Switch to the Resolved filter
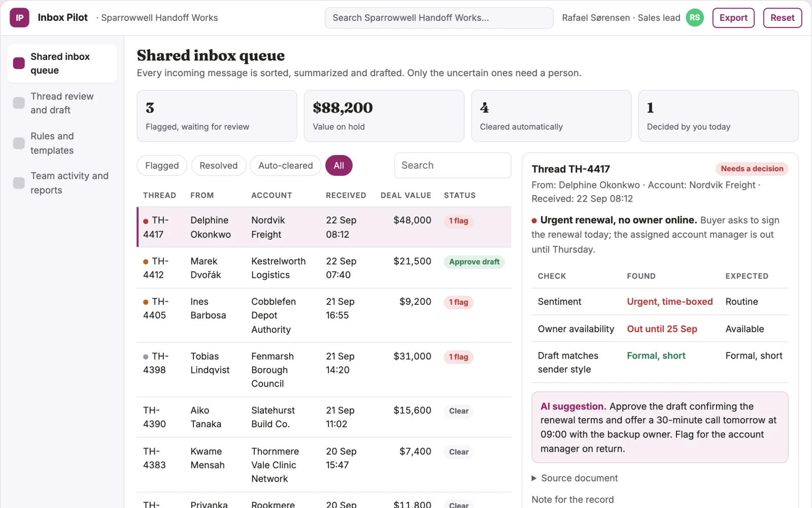 point(218,166)
